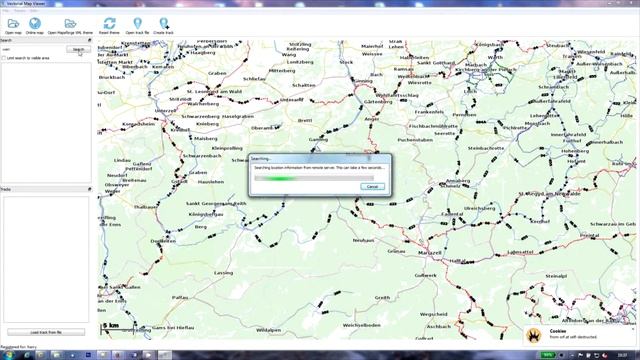Cancel the Searching progress dialog

372,187
